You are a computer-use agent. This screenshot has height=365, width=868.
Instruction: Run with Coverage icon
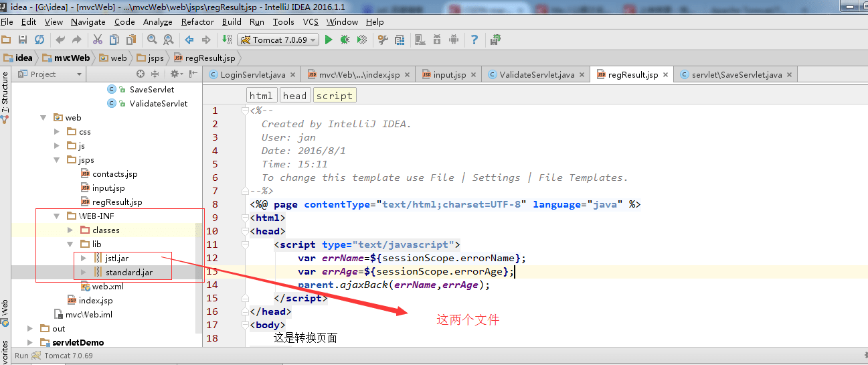point(362,40)
